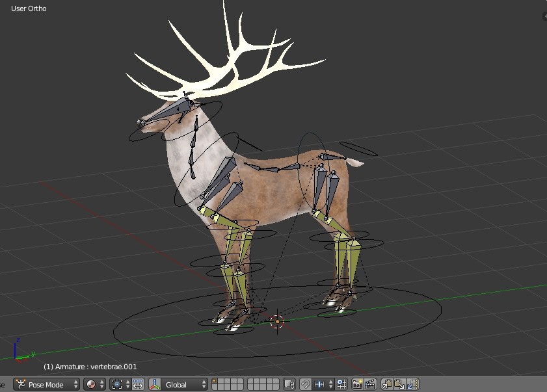Copy the current pose of the armature
The width and height of the screenshot is (547, 392).
pos(386,384)
